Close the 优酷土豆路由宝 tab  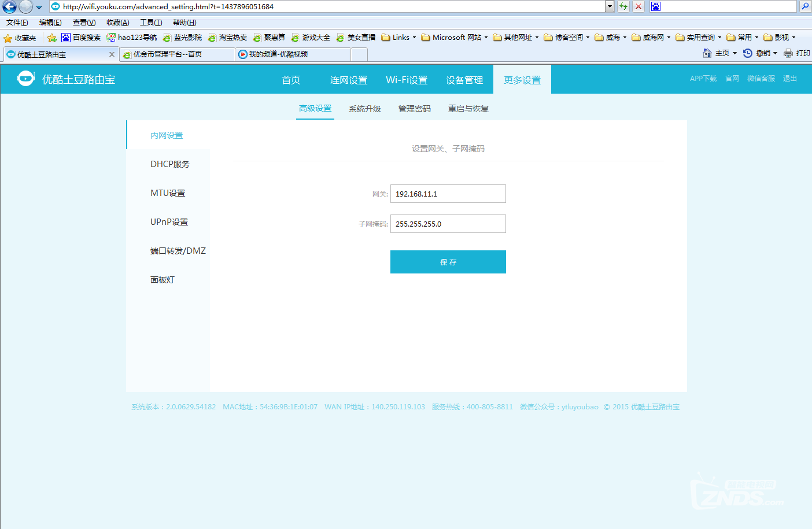pos(112,54)
